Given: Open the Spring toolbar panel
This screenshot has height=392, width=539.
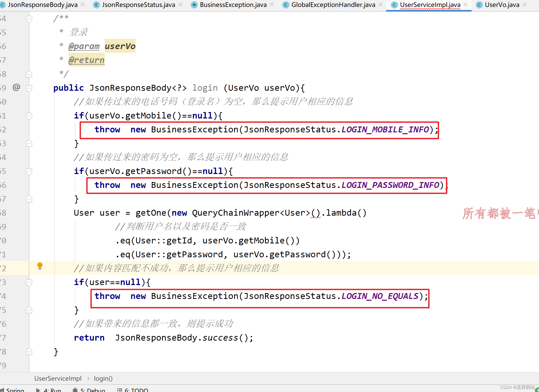Looking at the screenshot, I should coord(12,389).
